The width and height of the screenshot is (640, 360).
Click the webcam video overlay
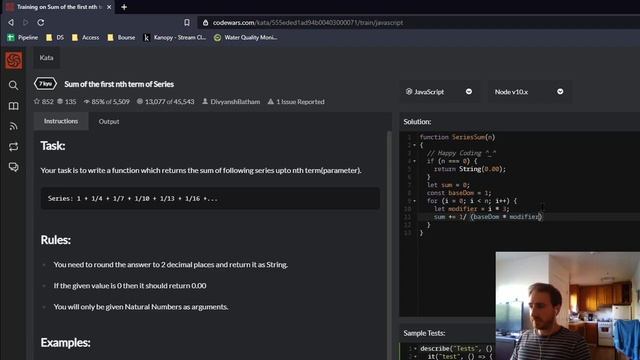[x=568, y=306]
